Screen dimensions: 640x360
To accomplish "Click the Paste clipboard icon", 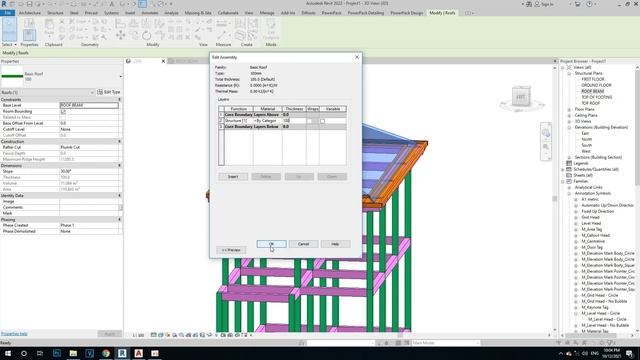I will (49, 24).
